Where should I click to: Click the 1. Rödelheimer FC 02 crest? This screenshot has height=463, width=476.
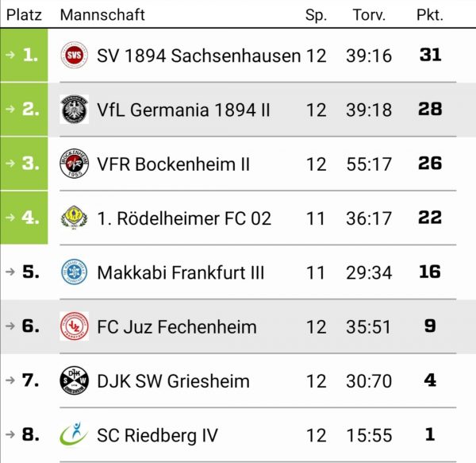click(74, 218)
